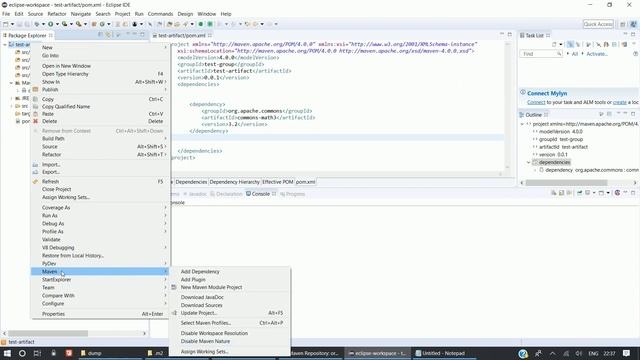Click the Task View icon on taskbar

(x=37, y=353)
